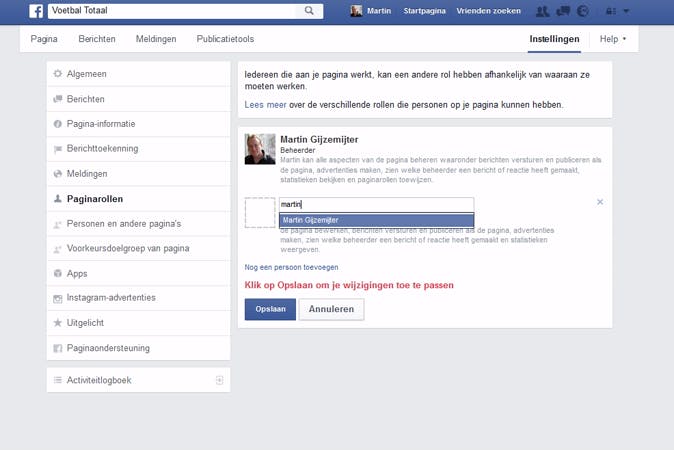Open the Berichten tab in page navigation
This screenshot has width=674, height=450.
pyautogui.click(x=97, y=39)
